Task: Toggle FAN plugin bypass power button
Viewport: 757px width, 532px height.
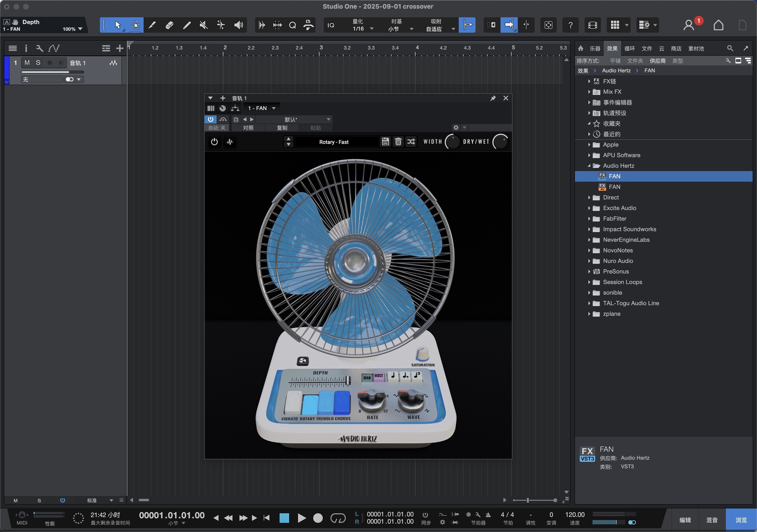Action: pos(214,142)
